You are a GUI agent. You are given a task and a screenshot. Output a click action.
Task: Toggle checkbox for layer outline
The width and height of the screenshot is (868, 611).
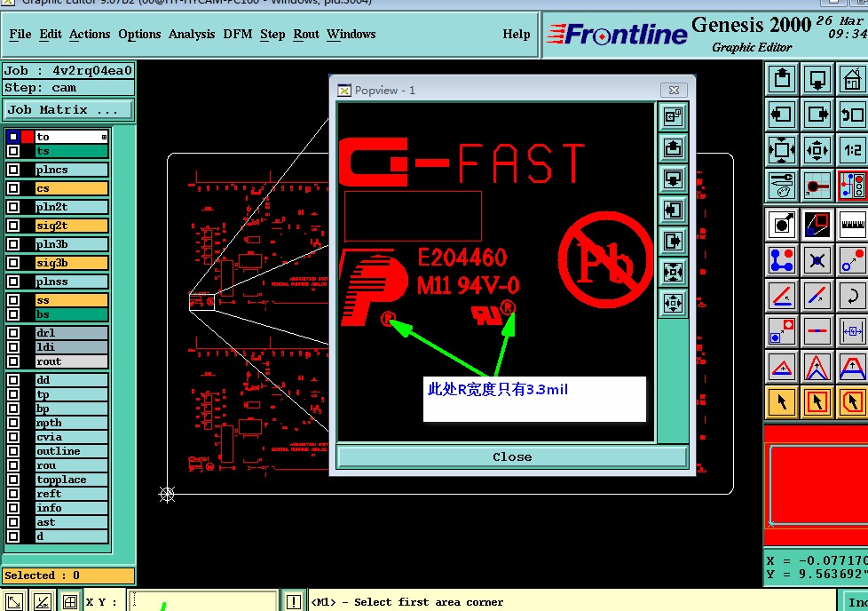[13, 451]
